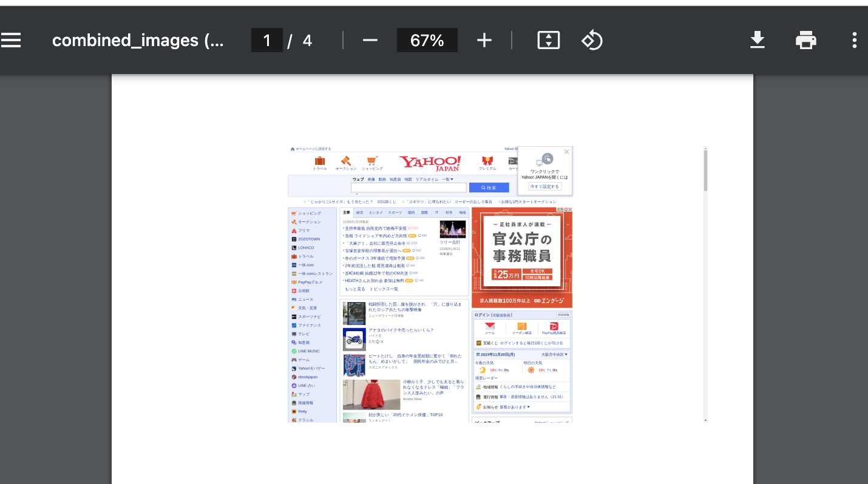The image size is (868, 484).
Task: Print the PDF document
Action: coord(806,41)
